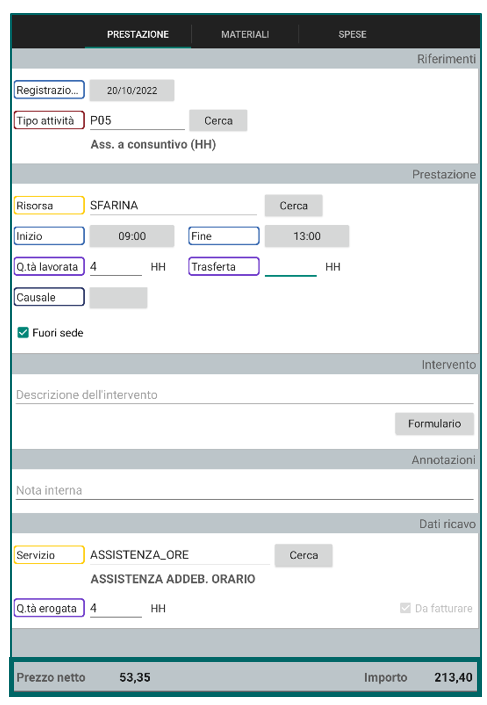Focus the Q.tà lavorata hours field
Viewport: 487px width, 705px height.
[116, 267]
